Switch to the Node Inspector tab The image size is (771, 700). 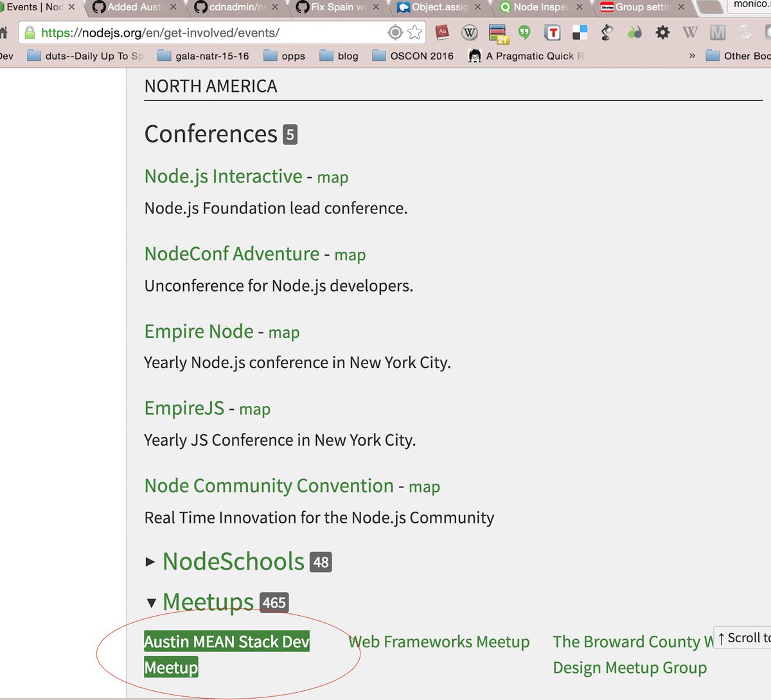pos(541,7)
